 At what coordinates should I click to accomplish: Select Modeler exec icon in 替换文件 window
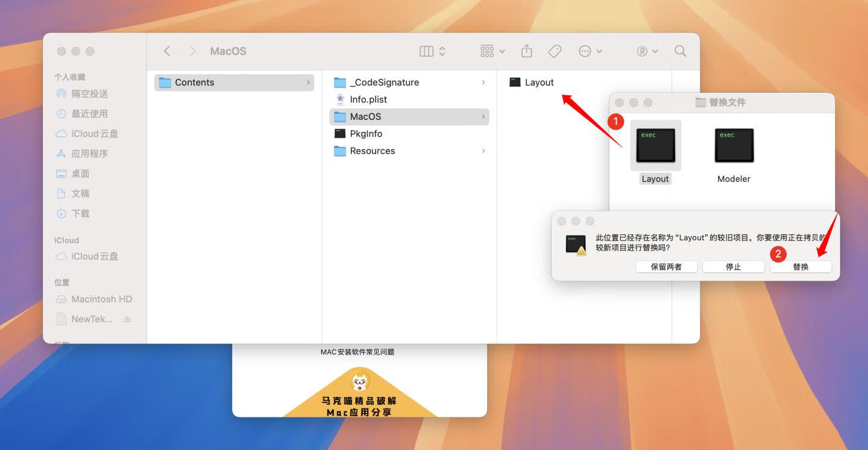tap(734, 145)
